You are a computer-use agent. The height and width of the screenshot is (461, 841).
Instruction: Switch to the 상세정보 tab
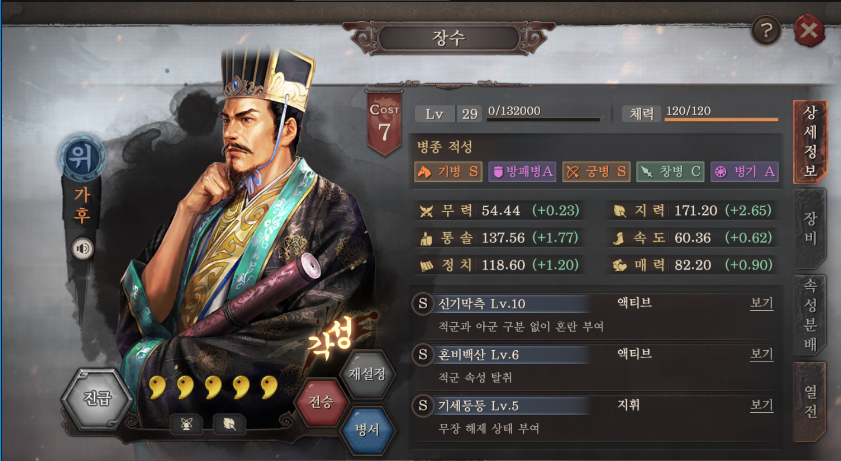point(809,142)
